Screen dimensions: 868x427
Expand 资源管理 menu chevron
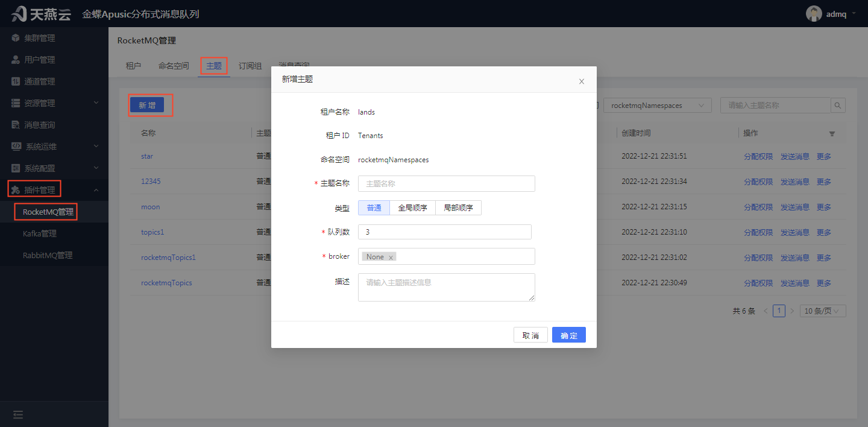coord(96,103)
